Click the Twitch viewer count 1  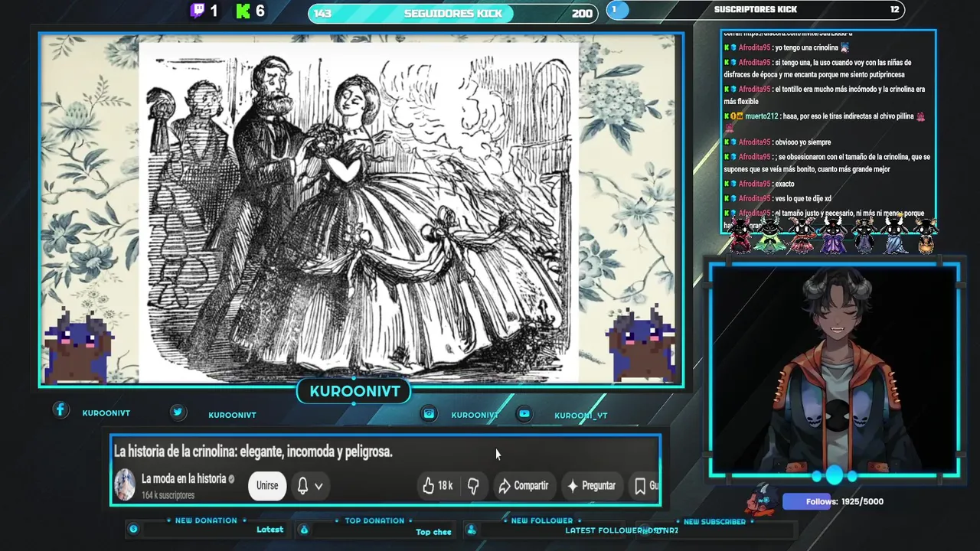[214, 11]
